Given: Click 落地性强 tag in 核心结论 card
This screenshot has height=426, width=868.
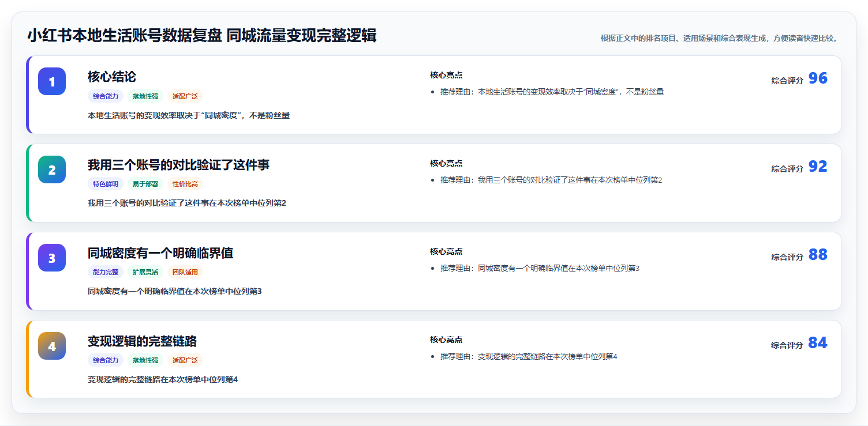Looking at the screenshot, I should (145, 96).
